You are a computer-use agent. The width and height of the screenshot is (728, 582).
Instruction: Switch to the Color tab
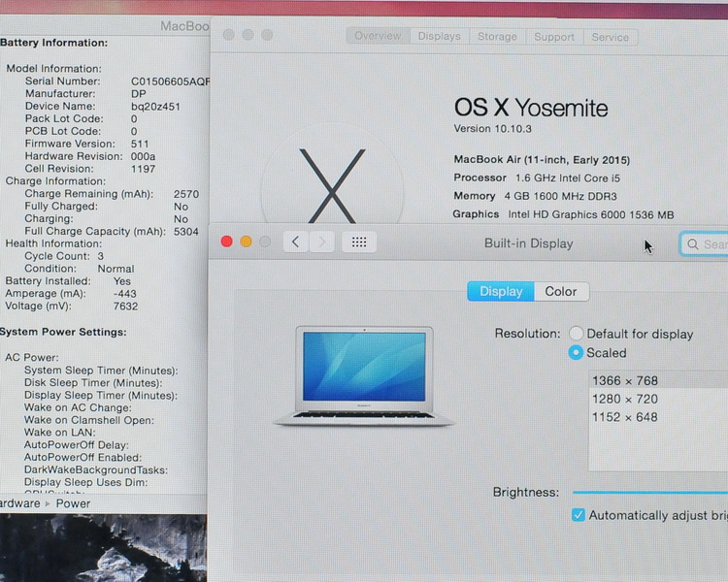coord(561,291)
